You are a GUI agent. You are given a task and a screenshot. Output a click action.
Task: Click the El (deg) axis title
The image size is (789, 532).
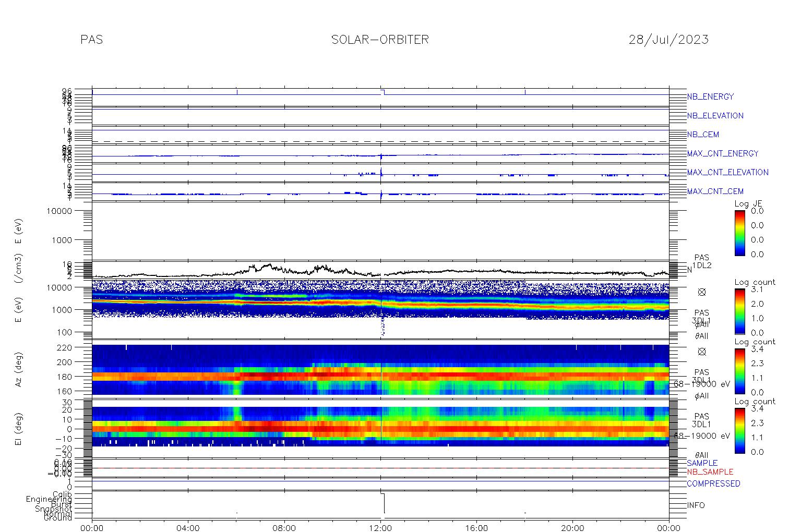point(18,430)
